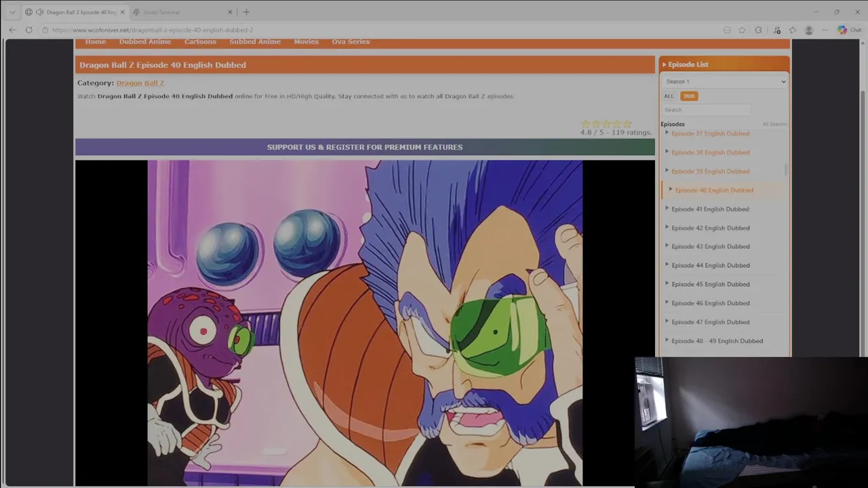Expand arrow beside Episode 42
Viewport: 868px width, 488px height.
tap(667, 227)
